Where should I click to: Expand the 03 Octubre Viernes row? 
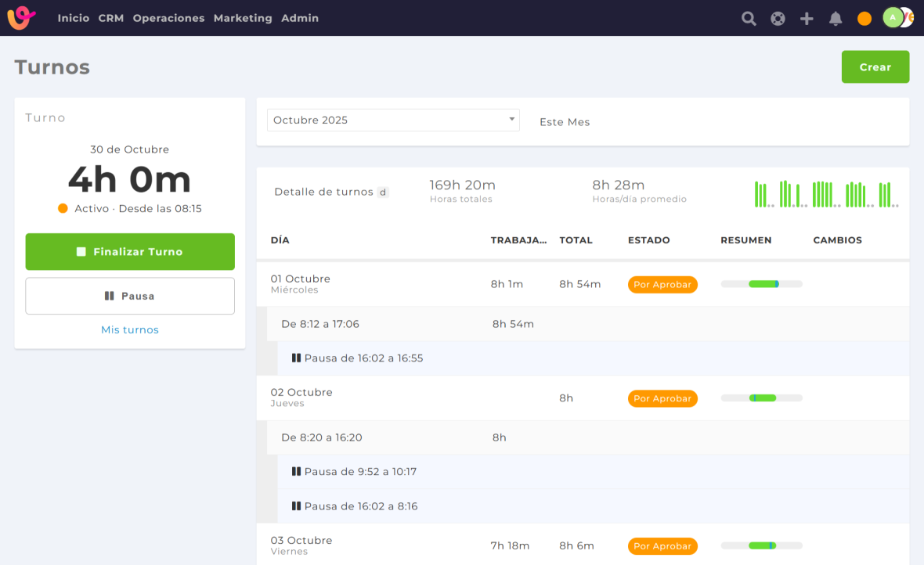point(301,545)
